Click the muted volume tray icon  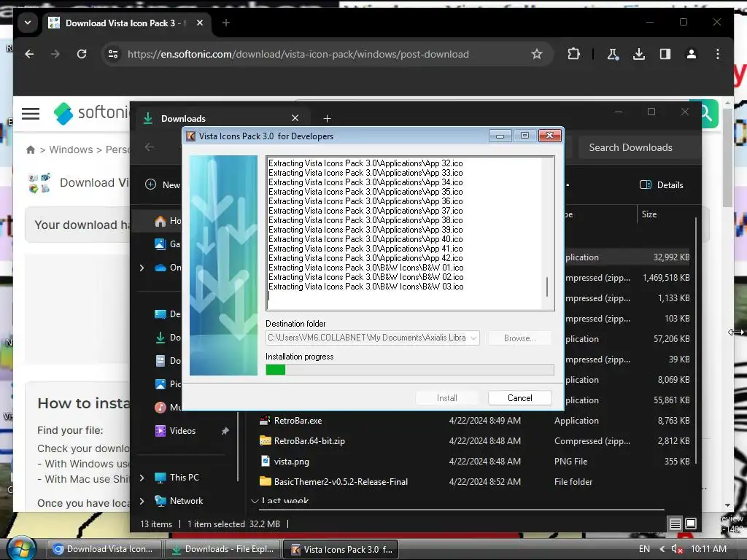677,549
